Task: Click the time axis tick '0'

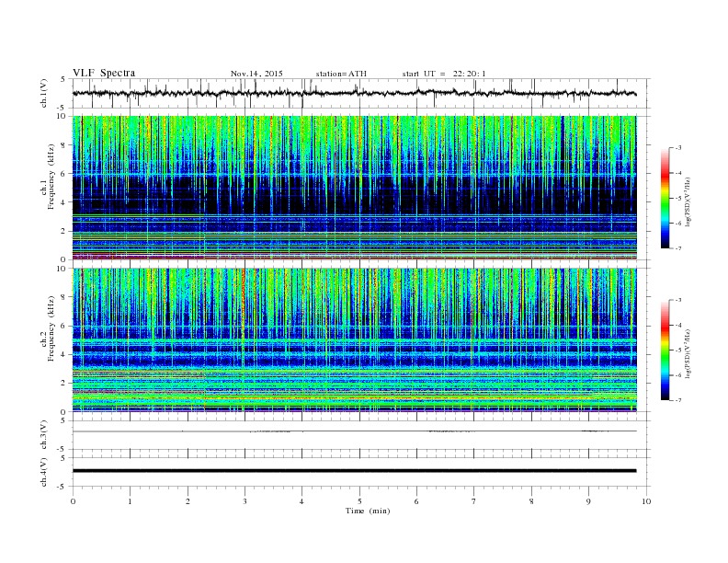Action: point(73,501)
